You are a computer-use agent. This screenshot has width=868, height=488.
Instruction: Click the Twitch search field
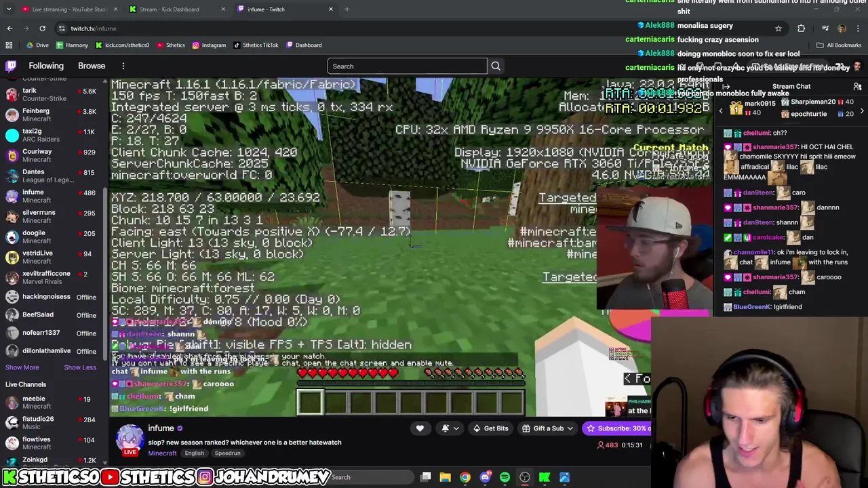[x=407, y=66]
